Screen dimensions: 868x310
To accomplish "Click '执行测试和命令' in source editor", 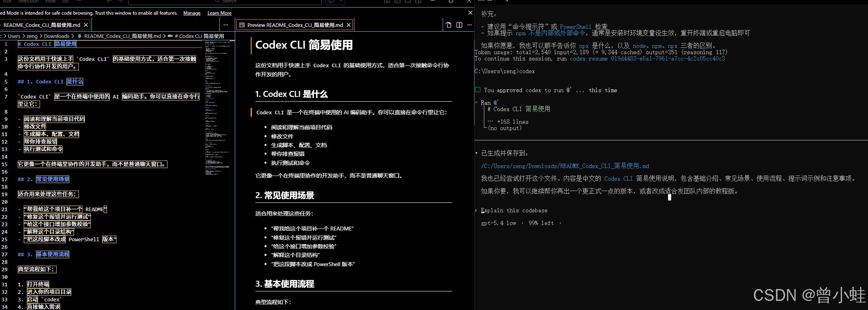I will pos(43,149).
